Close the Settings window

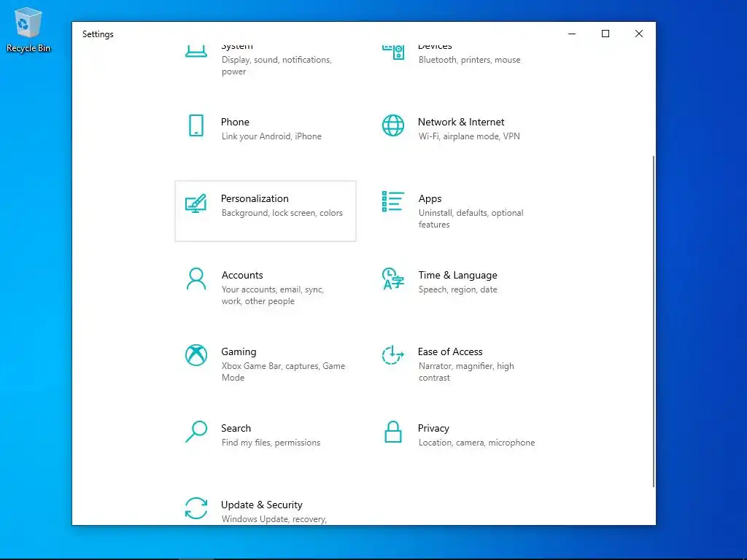639,34
